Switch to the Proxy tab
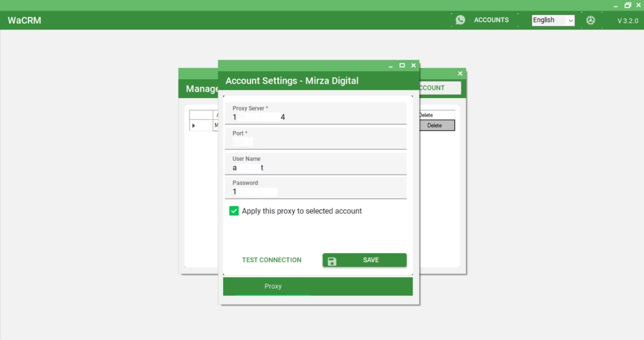This screenshot has width=644, height=340. point(273,286)
